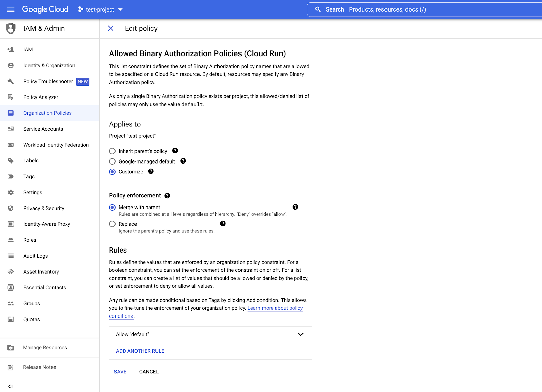This screenshot has height=392, width=542.
Task: Click the IAM & Admin shield icon
Action: click(x=11, y=28)
